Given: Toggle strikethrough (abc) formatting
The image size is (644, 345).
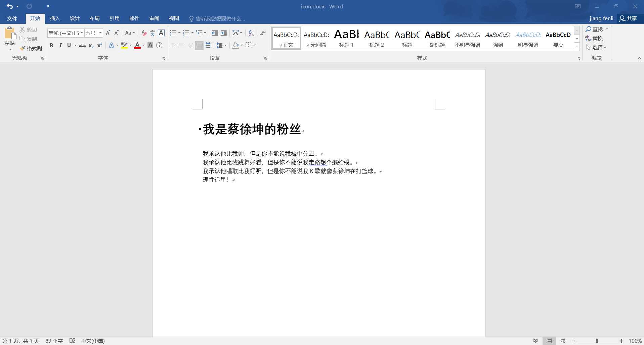Looking at the screenshot, I should click(82, 45).
